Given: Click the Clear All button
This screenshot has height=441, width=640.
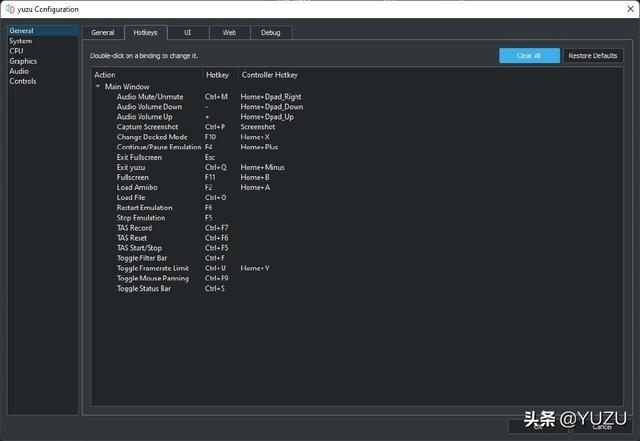Looking at the screenshot, I should (x=529, y=56).
